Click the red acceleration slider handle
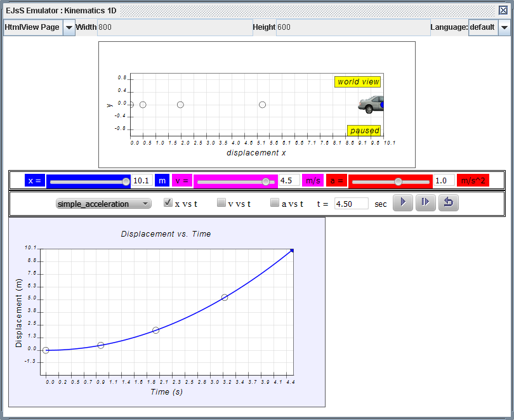 [398, 181]
